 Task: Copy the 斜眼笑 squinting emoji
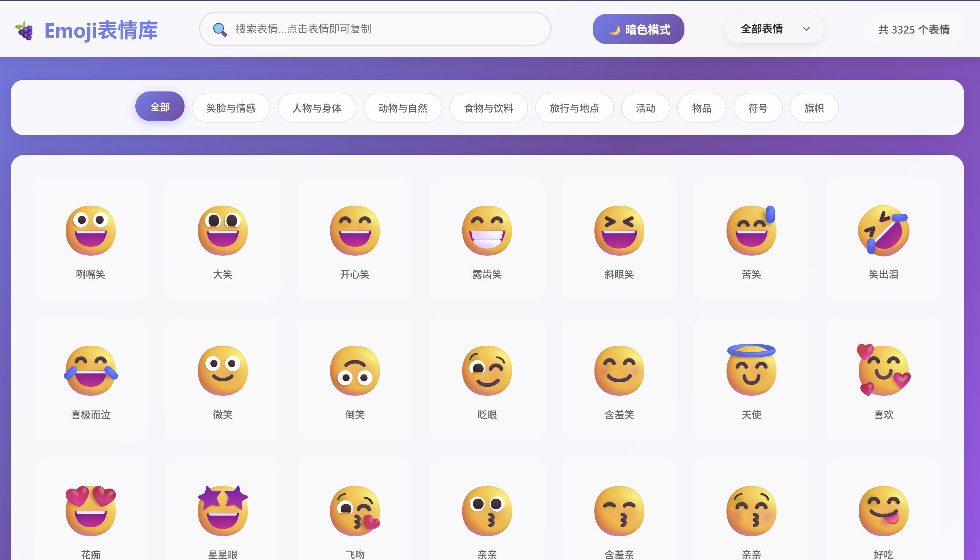pyautogui.click(x=619, y=230)
